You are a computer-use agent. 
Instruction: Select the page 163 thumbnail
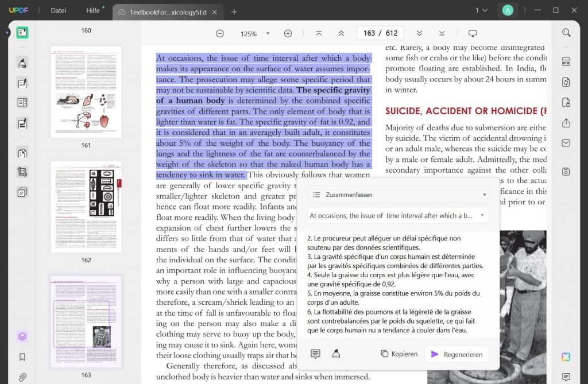tap(86, 322)
